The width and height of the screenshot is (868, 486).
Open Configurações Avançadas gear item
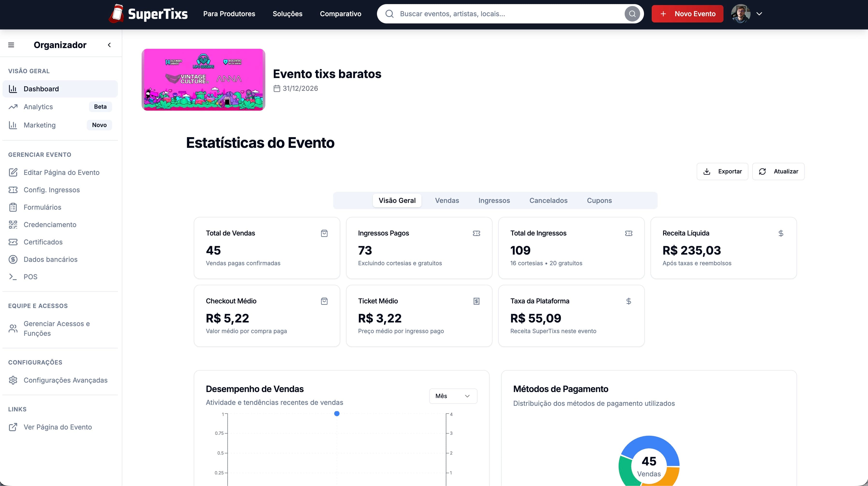coord(60,380)
